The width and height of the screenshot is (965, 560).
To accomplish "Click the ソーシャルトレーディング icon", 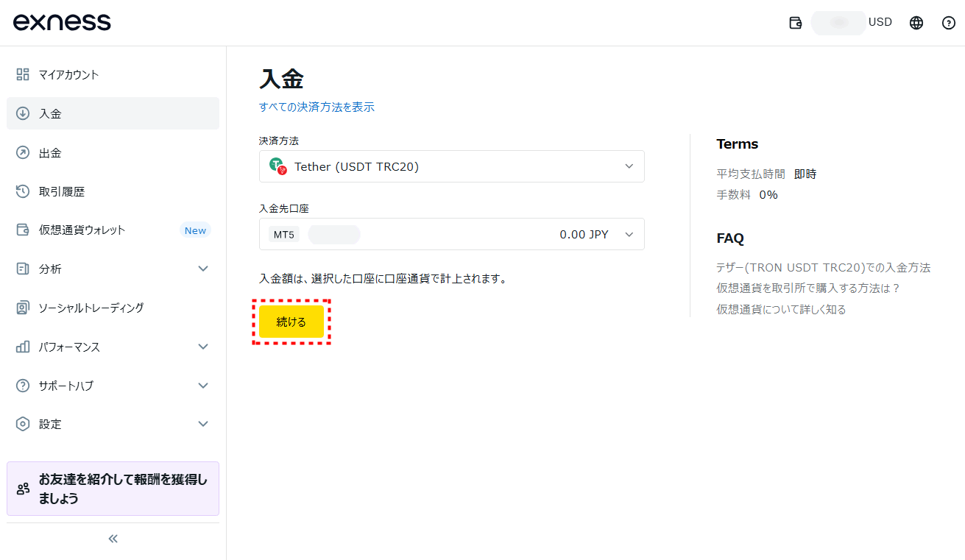I will [23, 308].
